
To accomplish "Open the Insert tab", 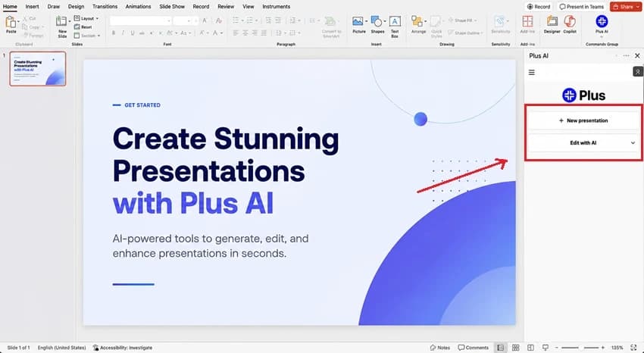I will tap(32, 7).
